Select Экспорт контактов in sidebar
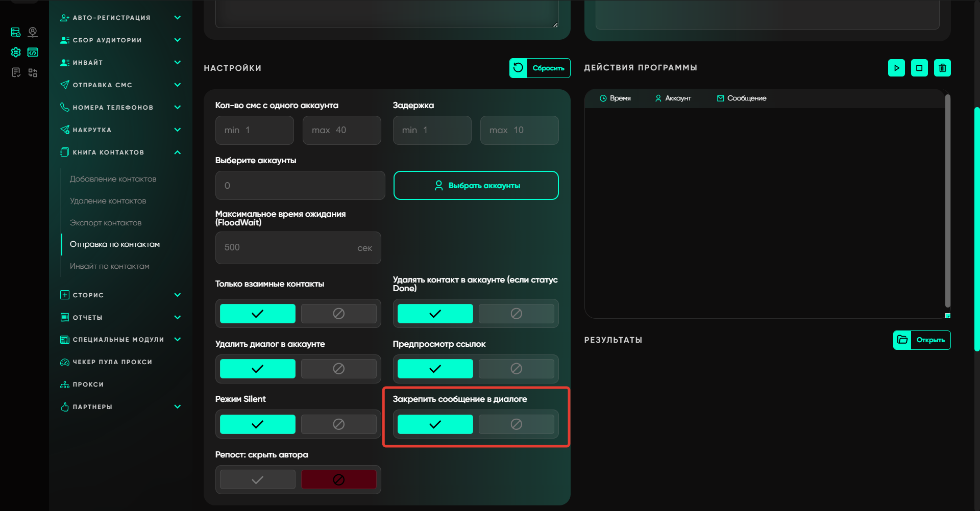This screenshot has height=511, width=980. click(106, 223)
